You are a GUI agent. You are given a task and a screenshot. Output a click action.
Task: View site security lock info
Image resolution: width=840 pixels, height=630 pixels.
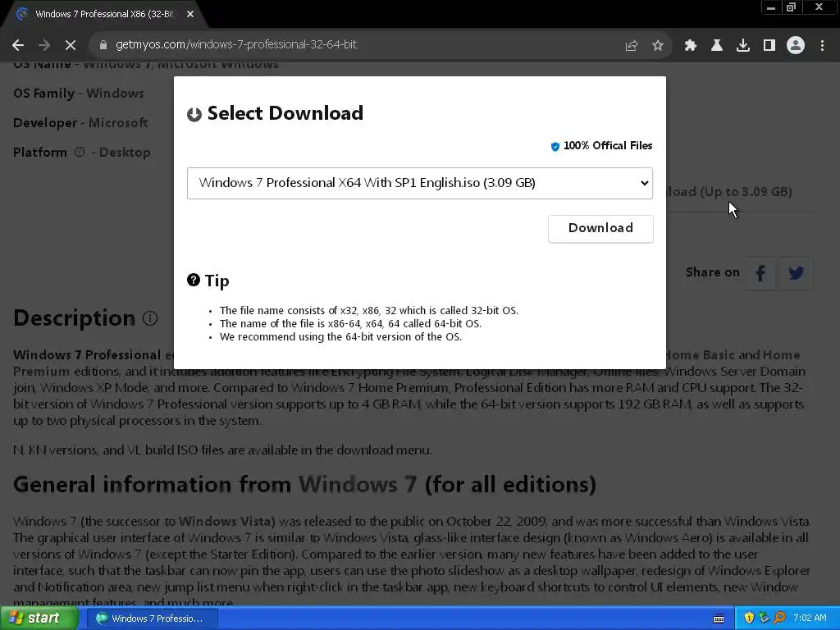click(x=103, y=45)
